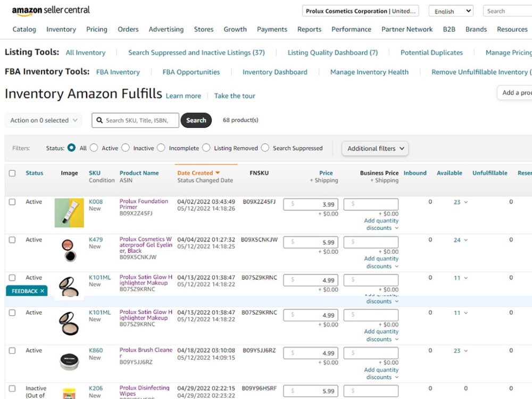Sort by the Product Name column header
Viewport: 532px width, 399px height.
139,173
